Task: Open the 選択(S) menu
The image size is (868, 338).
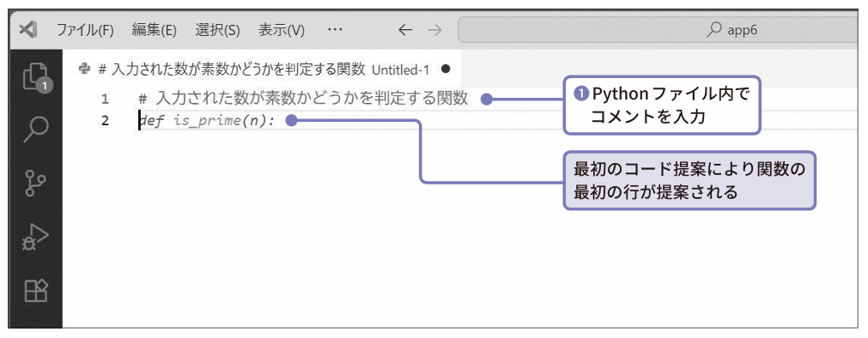Action: [217, 30]
